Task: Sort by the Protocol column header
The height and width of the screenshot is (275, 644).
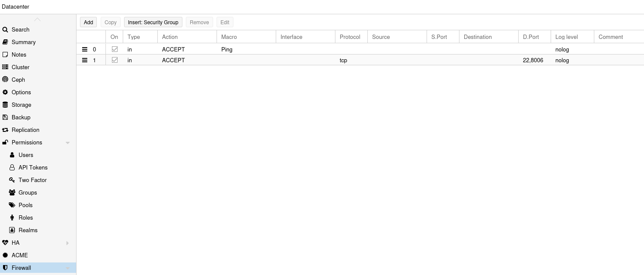Action: [x=350, y=37]
